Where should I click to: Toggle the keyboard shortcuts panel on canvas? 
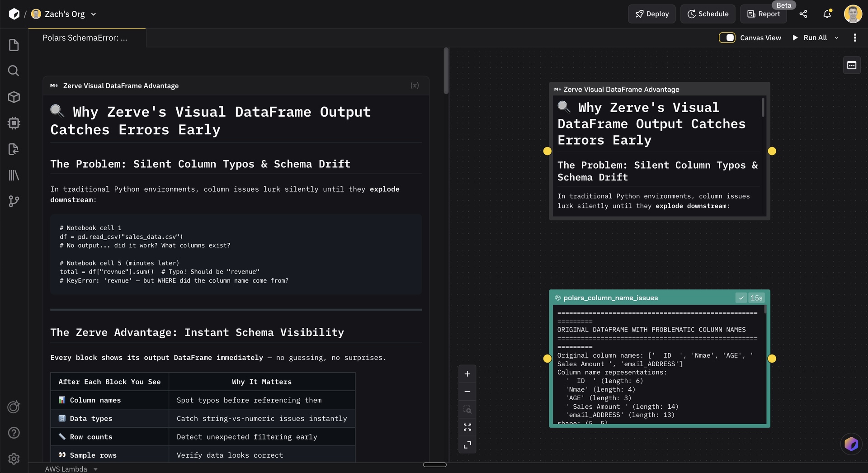pyautogui.click(x=852, y=65)
